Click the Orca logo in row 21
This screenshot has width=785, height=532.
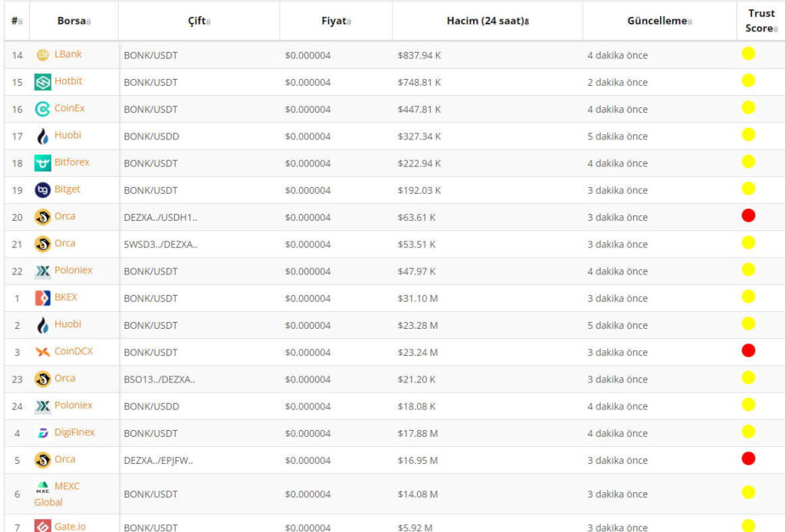pos(43,245)
